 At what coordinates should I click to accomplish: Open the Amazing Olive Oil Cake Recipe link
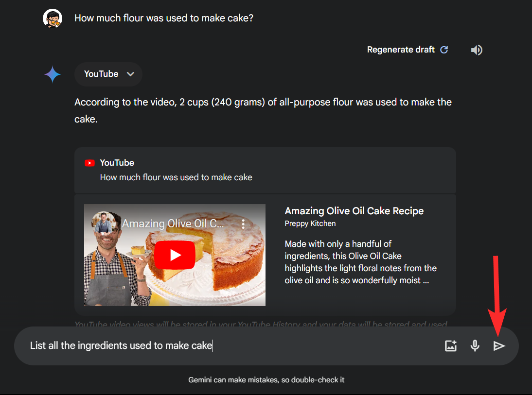(x=354, y=211)
